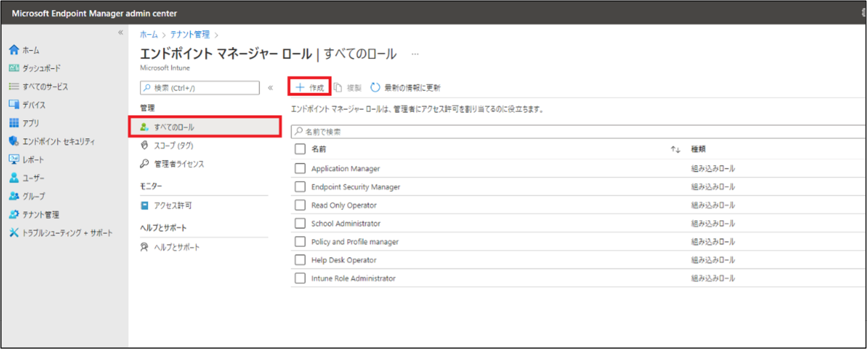This screenshot has height=349, width=868.
Task: Open the Reports (レポート) icon
Action: [14, 159]
